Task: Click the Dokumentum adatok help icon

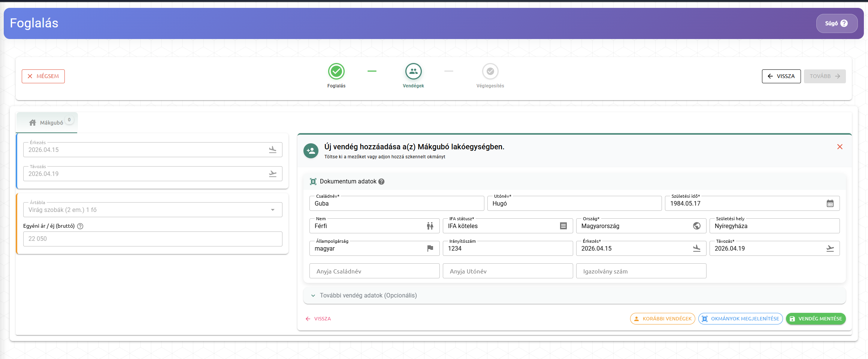Action: pos(381,182)
